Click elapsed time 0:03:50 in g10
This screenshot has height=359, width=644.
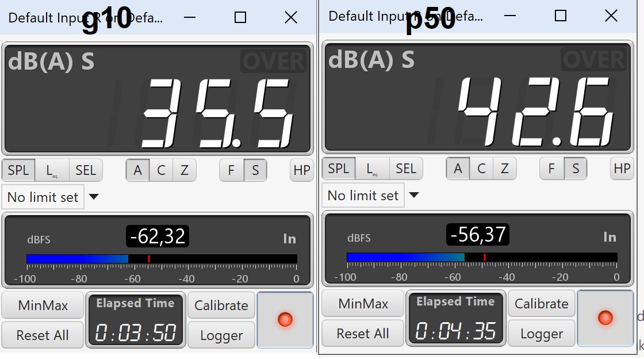click(x=136, y=333)
